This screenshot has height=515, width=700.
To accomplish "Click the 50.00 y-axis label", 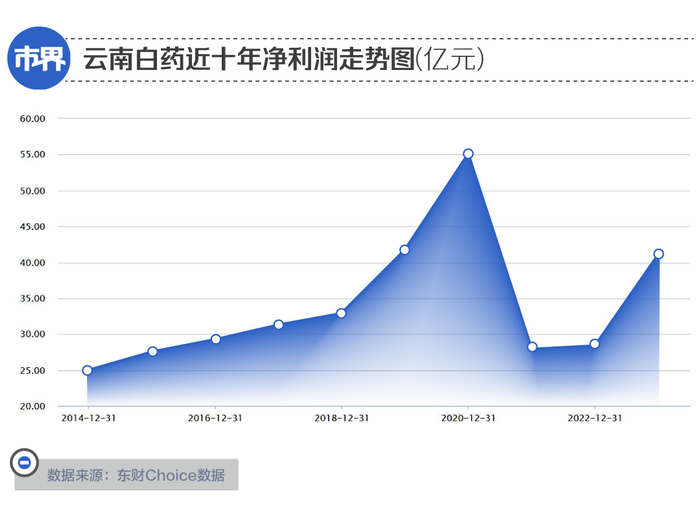I will click(33, 191).
